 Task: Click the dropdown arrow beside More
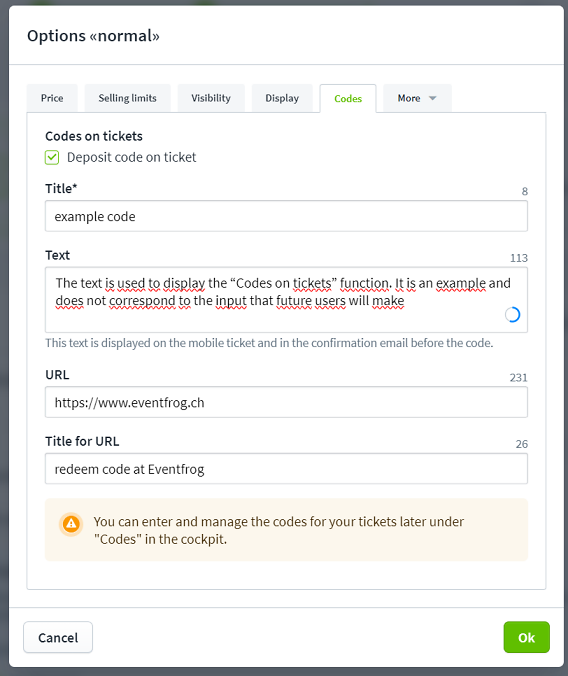[x=433, y=98]
